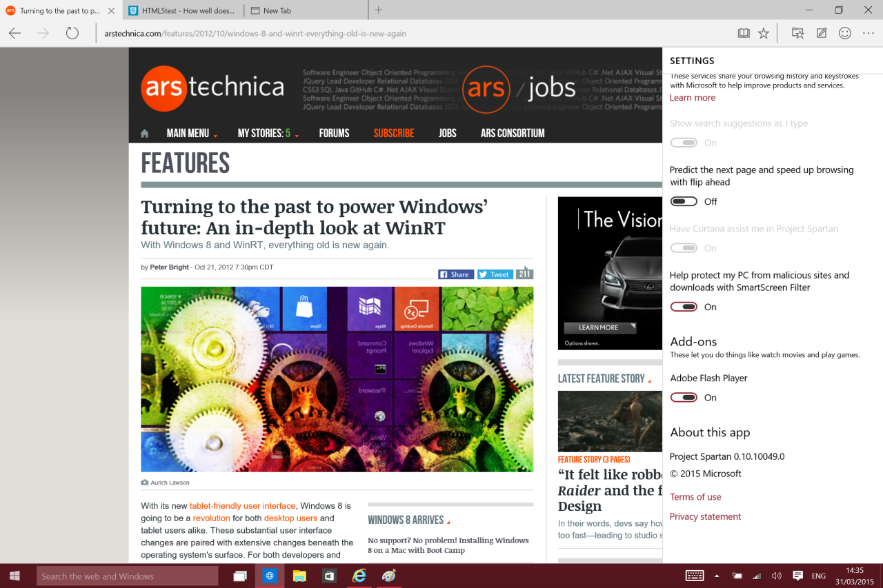Click the Terms of use link
The image size is (883, 588).
[x=695, y=497]
